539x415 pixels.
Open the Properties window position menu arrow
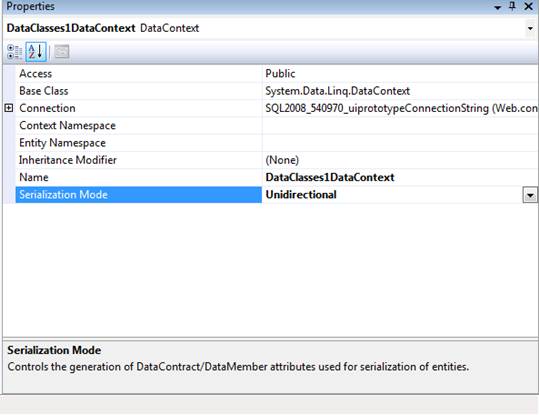[x=497, y=7]
